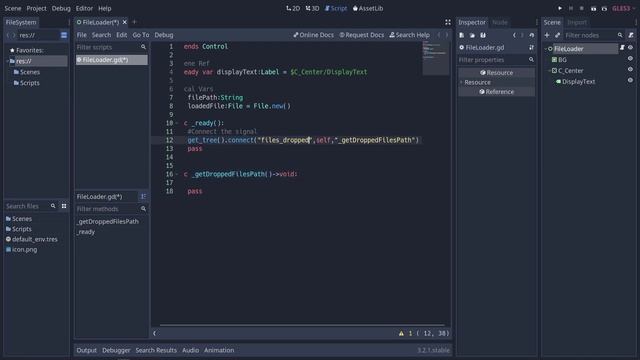Select the Scripts folder in FileSystem tree
The image size is (640, 360).
pos(27,83)
